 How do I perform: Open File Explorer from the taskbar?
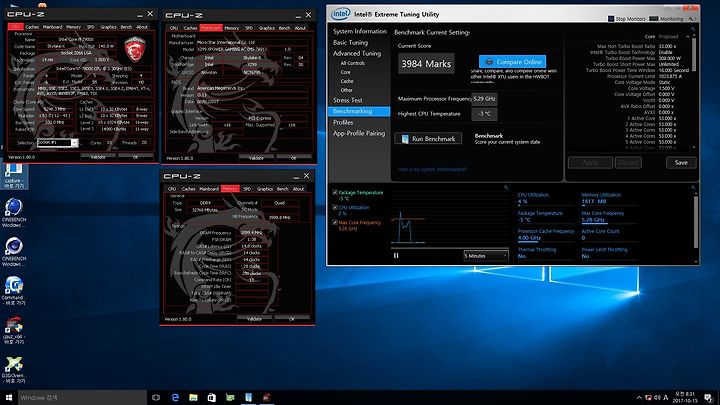pyautogui.click(x=193, y=398)
